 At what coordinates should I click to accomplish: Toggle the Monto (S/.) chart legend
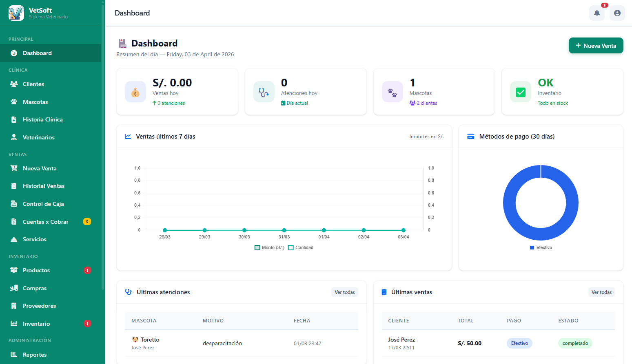tap(269, 247)
